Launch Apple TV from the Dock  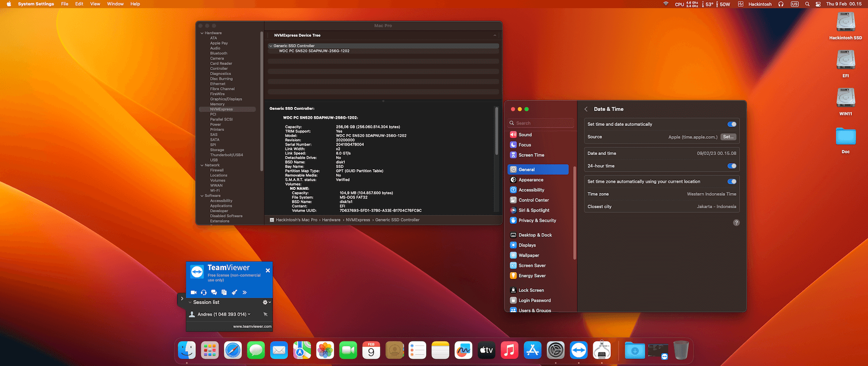[x=486, y=350]
